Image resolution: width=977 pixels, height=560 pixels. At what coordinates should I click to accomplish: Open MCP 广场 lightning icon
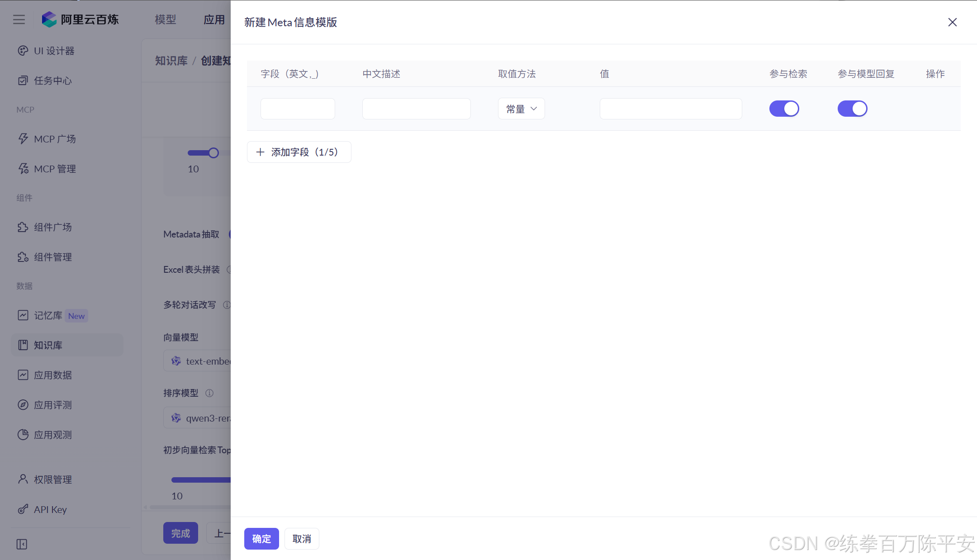23,139
